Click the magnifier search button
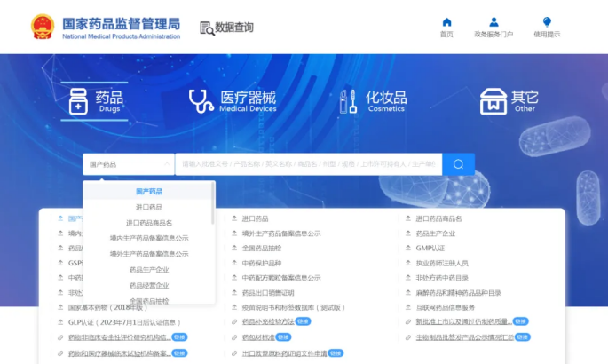The width and height of the screenshot is (608, 364). tap(458, 164)
